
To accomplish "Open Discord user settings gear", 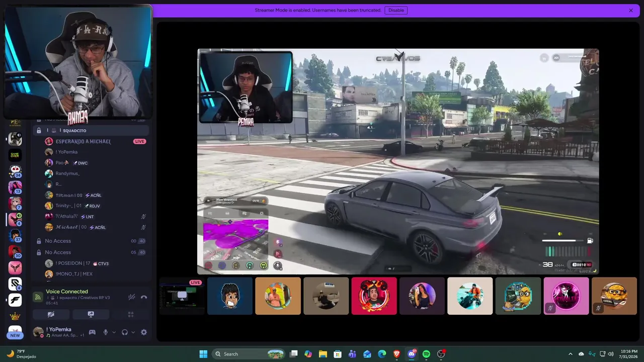I will [x=144, y=332].
